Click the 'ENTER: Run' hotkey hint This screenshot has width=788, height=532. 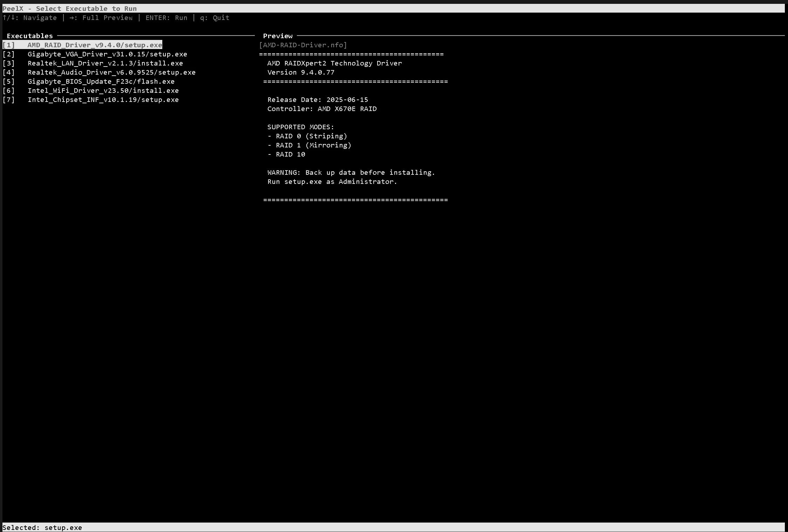167,18
